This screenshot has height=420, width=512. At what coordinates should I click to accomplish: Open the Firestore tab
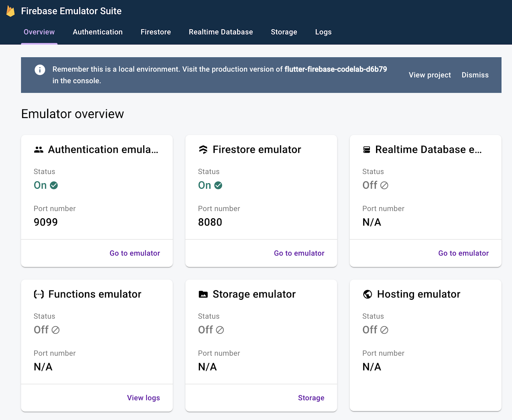coord(156,32)
